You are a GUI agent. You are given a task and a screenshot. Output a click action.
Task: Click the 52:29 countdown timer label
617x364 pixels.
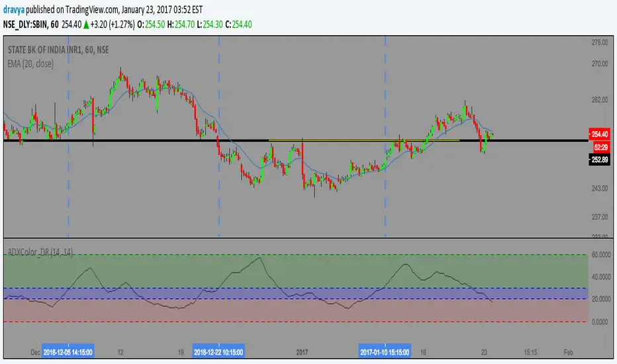coord(601,147)
